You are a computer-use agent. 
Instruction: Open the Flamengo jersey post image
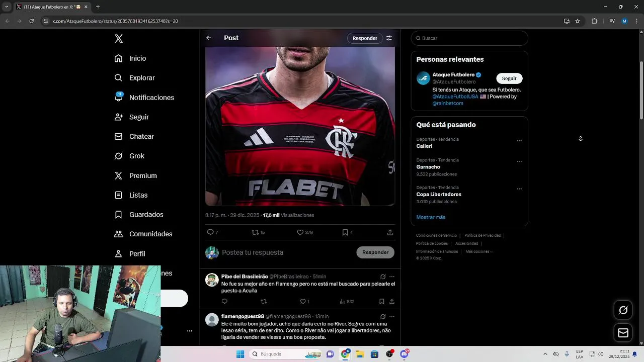coord(300,126)
